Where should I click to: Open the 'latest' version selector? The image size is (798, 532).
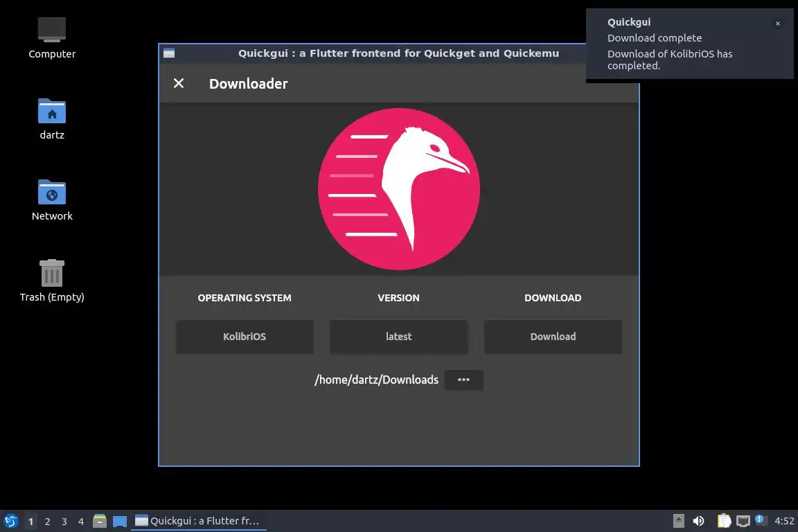(398, 337)
